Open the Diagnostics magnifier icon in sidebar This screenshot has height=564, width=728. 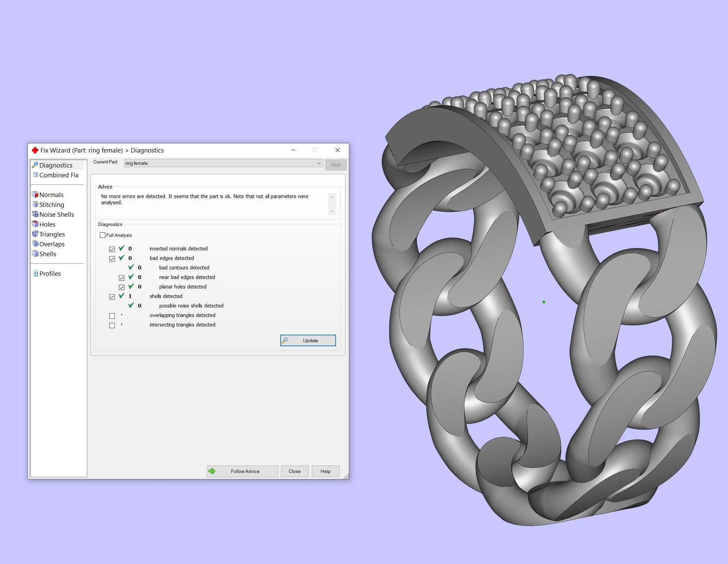click(35, 165)
